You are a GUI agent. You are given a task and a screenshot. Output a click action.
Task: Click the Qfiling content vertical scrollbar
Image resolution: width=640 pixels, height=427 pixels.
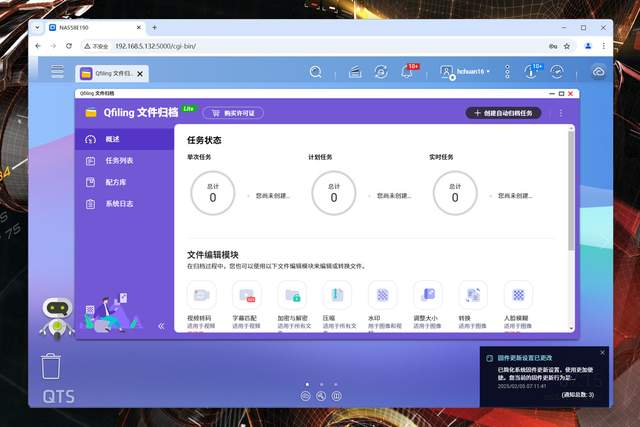(571, 190)
